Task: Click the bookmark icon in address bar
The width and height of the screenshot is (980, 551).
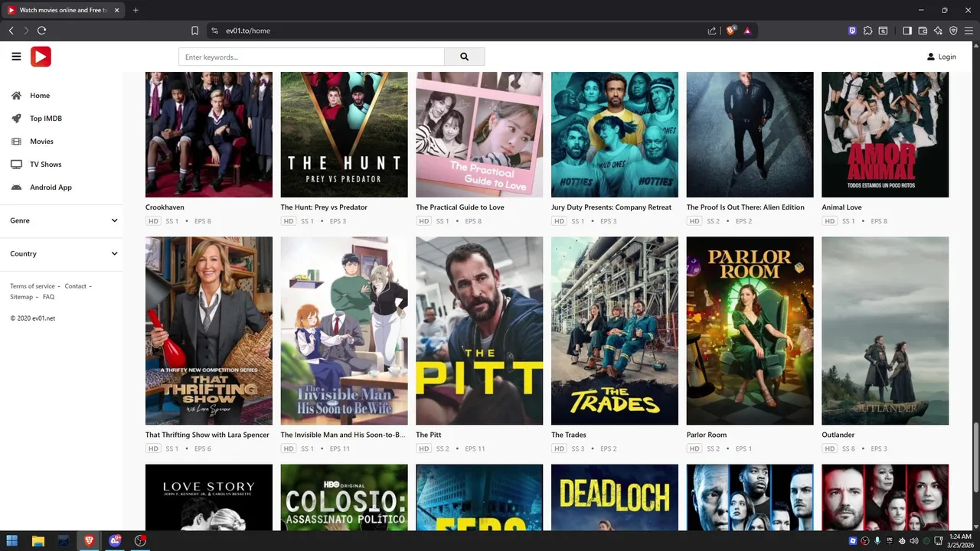Action: [x=195, y=31]
